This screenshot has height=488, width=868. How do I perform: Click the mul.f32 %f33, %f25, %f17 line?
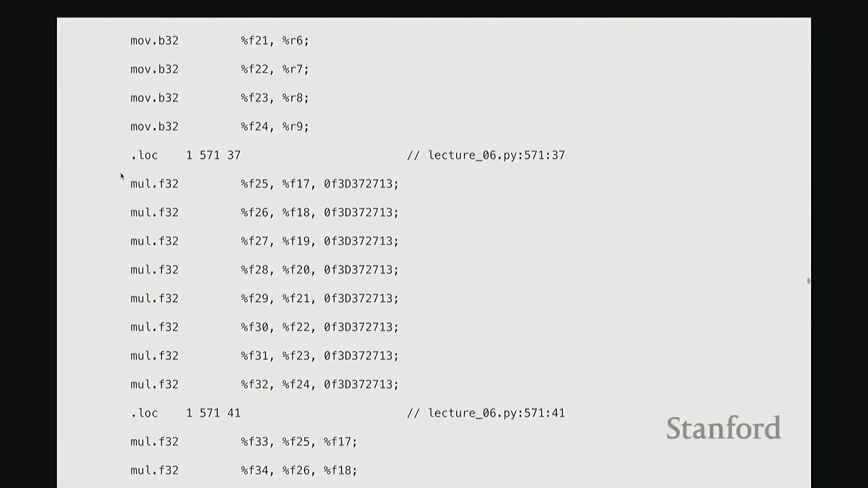pyautogui.click(x=244, y=442)
